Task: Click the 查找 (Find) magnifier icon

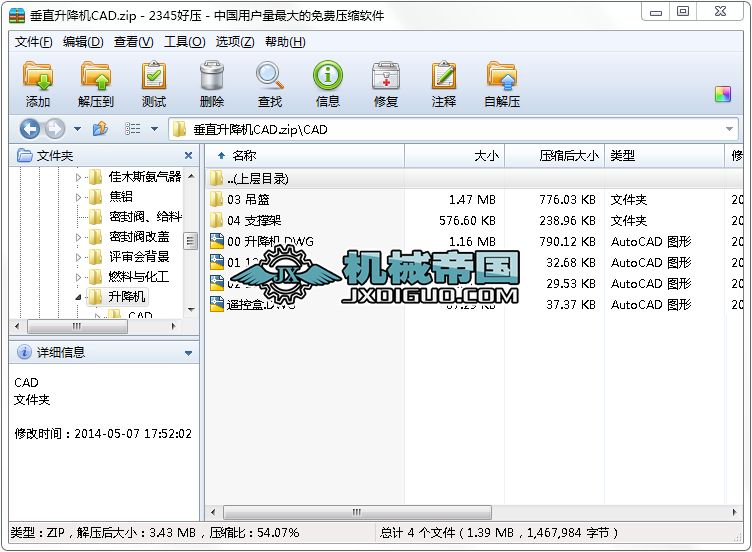Action: [270, 76]
